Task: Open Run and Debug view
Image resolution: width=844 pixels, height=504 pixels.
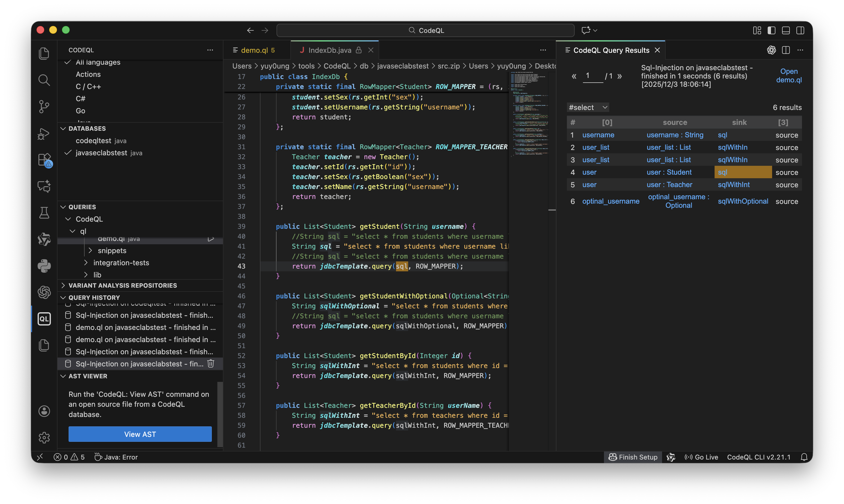Action: coord(44,133)
